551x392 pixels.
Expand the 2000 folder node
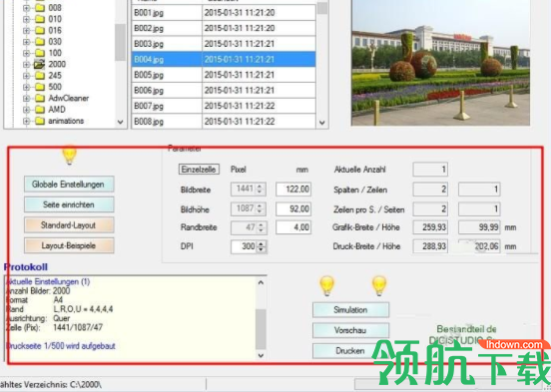(x=26, y=64)
